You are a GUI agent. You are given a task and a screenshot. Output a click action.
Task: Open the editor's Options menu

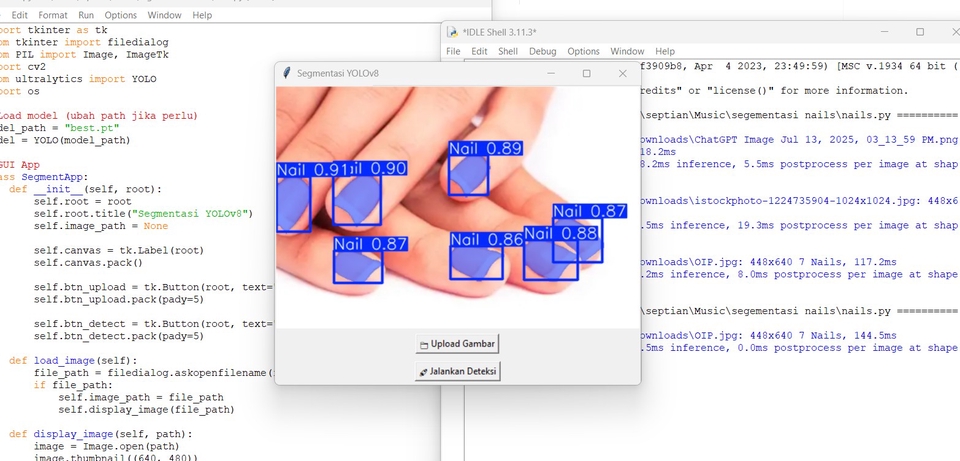(121, 16)
